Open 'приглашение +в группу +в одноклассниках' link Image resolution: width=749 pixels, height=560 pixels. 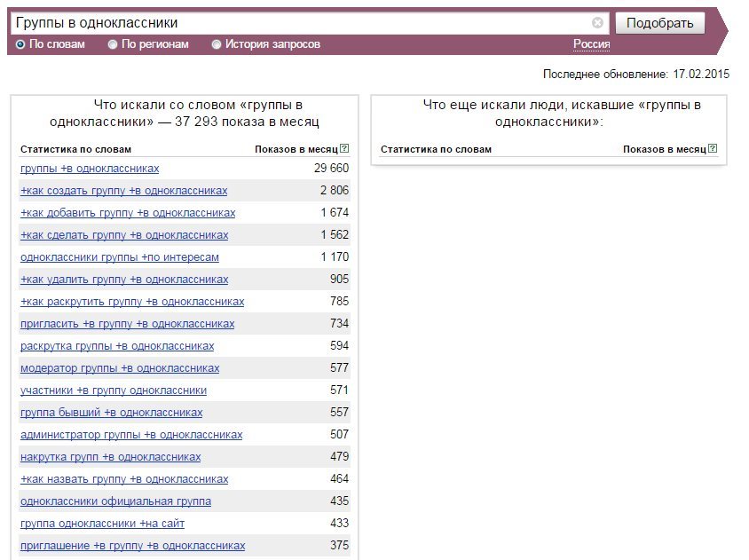133,546
